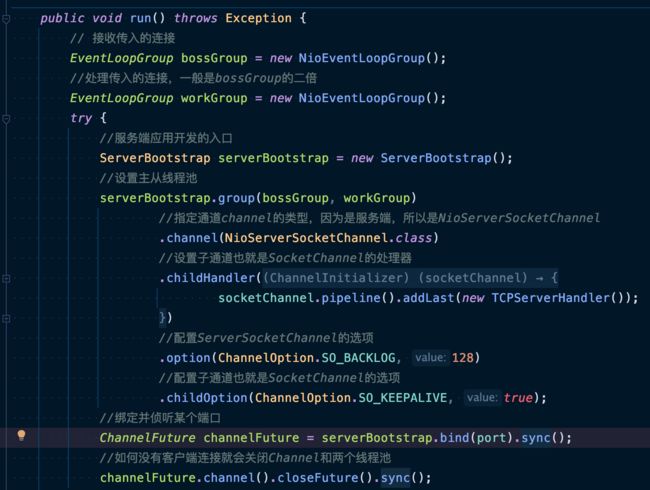This screenshot has height=490, width=650.
Task: Open the lightbulb quick-fix icon in the gutter
Action: click(x=22, y=436)
